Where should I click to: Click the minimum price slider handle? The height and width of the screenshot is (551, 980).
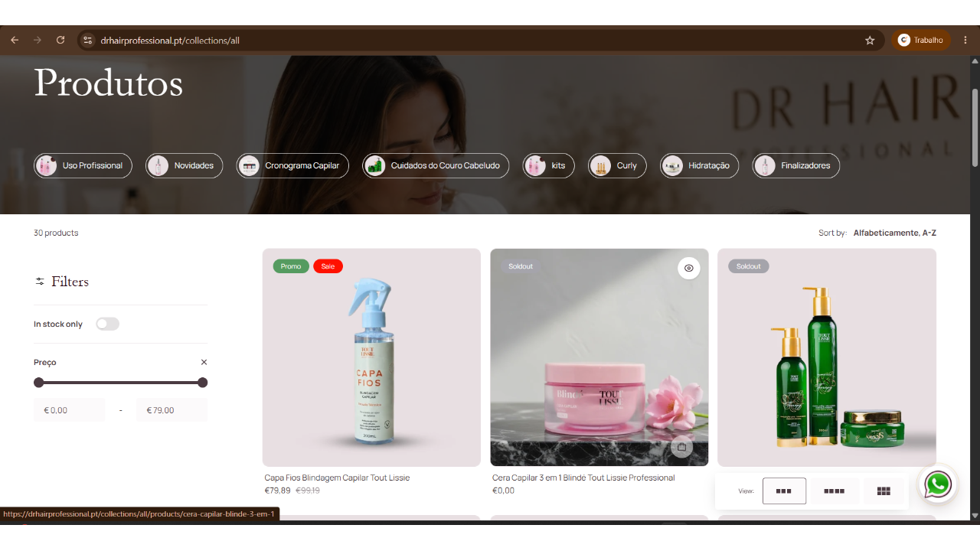coord(39,383)
